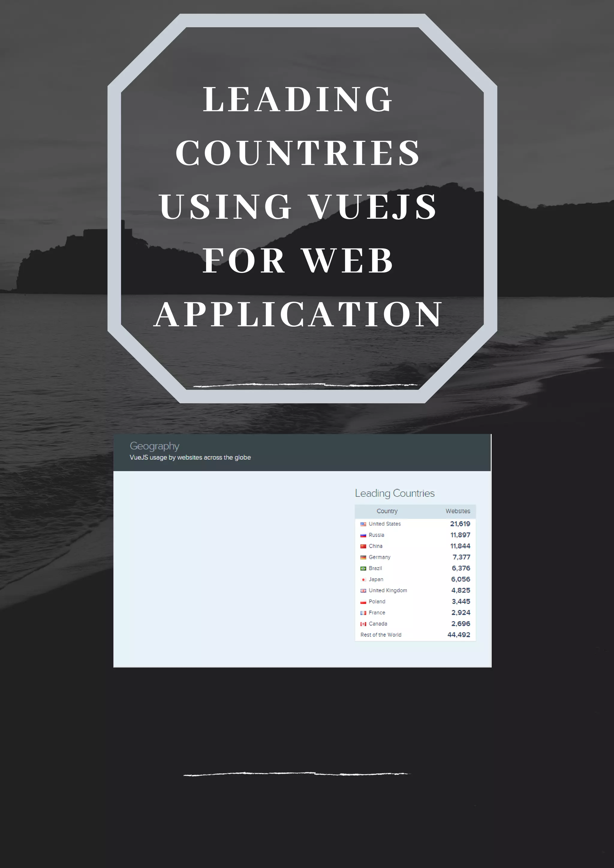Click the Germany flag icon

pos(363,557)
